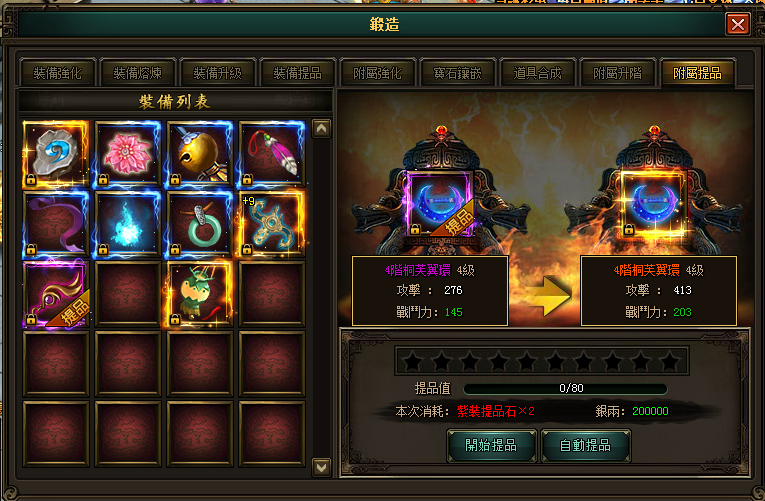Viewport: 765px width, 501px height.
Task: Select the purple ribbon sash item
Action: click(56, 224)
